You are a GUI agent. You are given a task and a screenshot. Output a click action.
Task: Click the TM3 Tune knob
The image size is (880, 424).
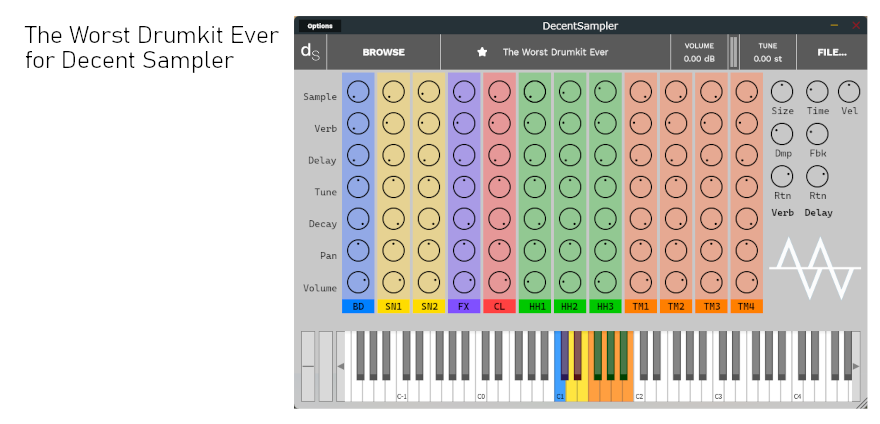tap(711, 186)
